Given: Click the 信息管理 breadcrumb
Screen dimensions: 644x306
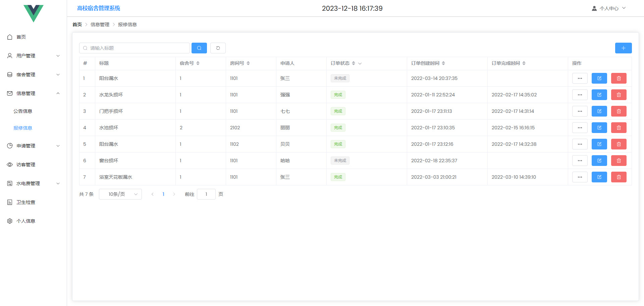Looking at the screenshot, I should (100, 25).
